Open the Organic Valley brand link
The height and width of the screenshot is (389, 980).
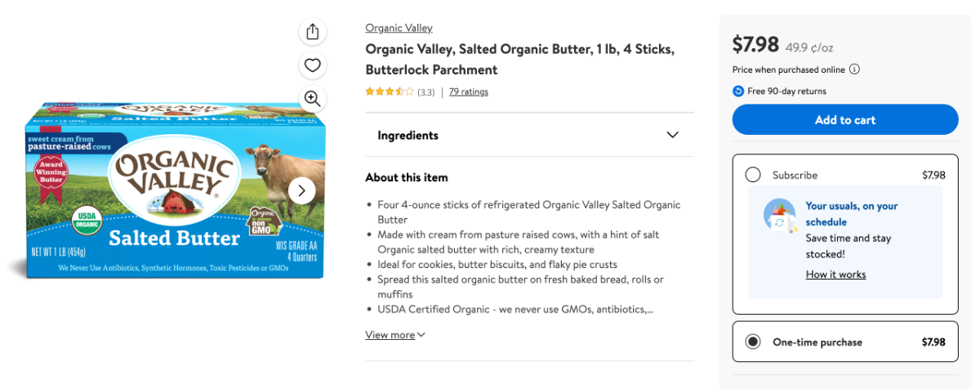pos(399,28)
